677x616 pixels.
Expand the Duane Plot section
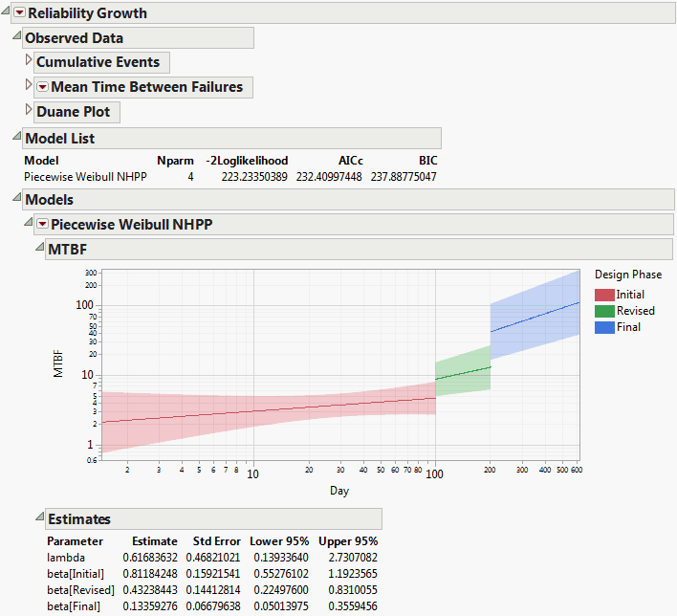point(28,112)
